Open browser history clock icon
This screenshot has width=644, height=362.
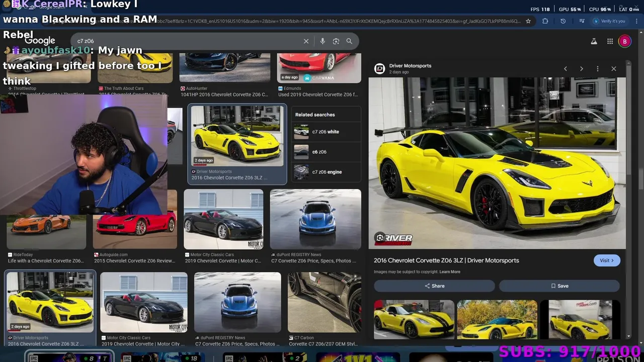(563, 21)
